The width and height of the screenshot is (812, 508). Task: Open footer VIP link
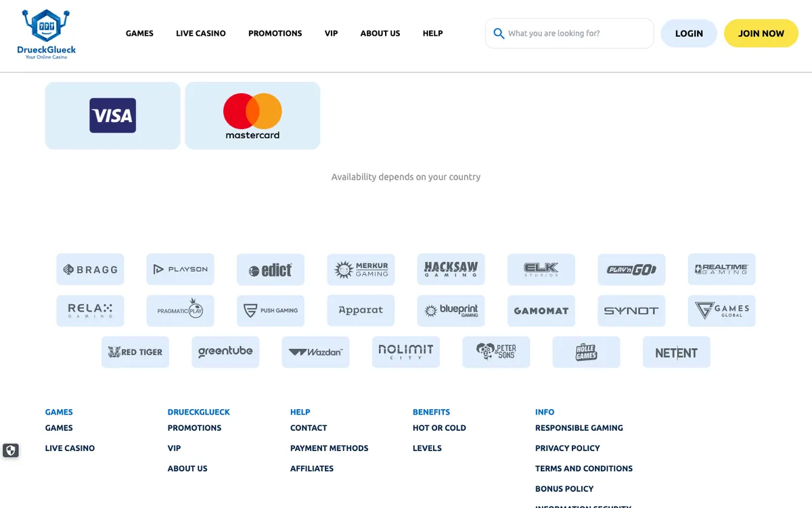174,448
